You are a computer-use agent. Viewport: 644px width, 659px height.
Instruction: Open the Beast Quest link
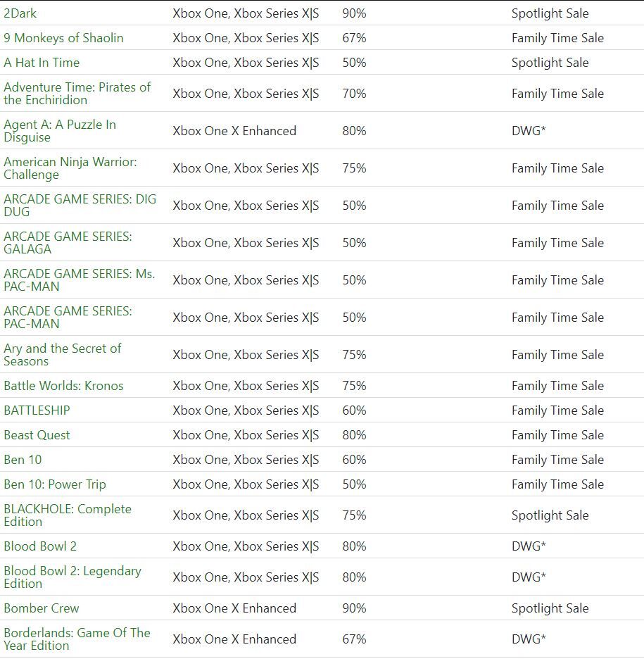(37, 435)
